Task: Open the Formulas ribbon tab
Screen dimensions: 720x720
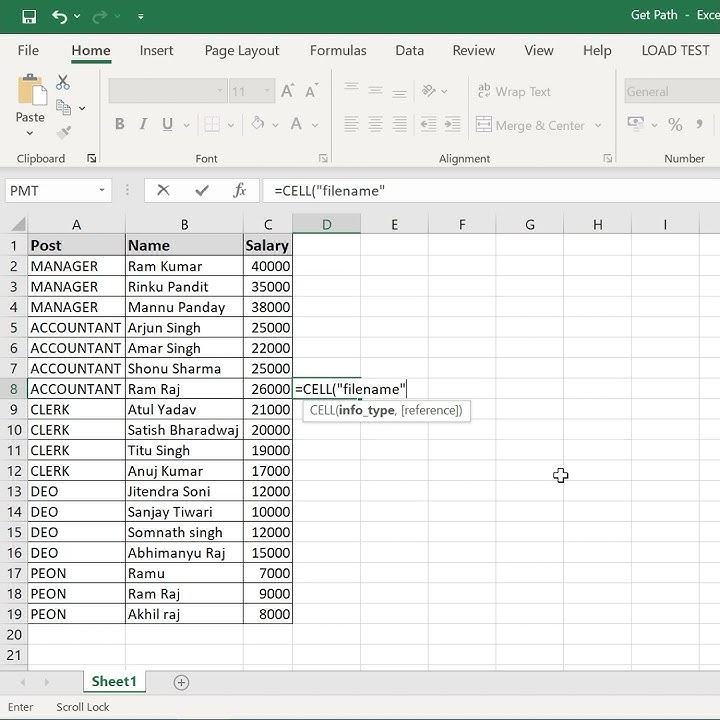Action: (x=338, y=50)
